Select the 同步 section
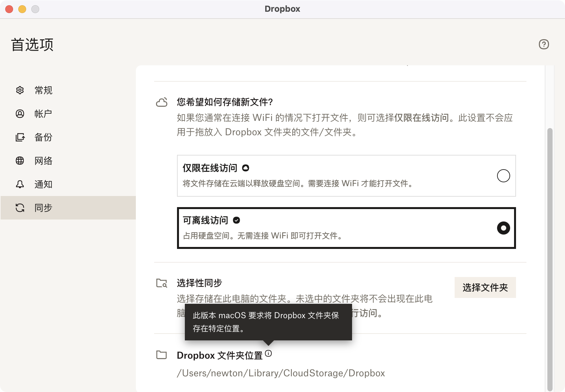 68,208
